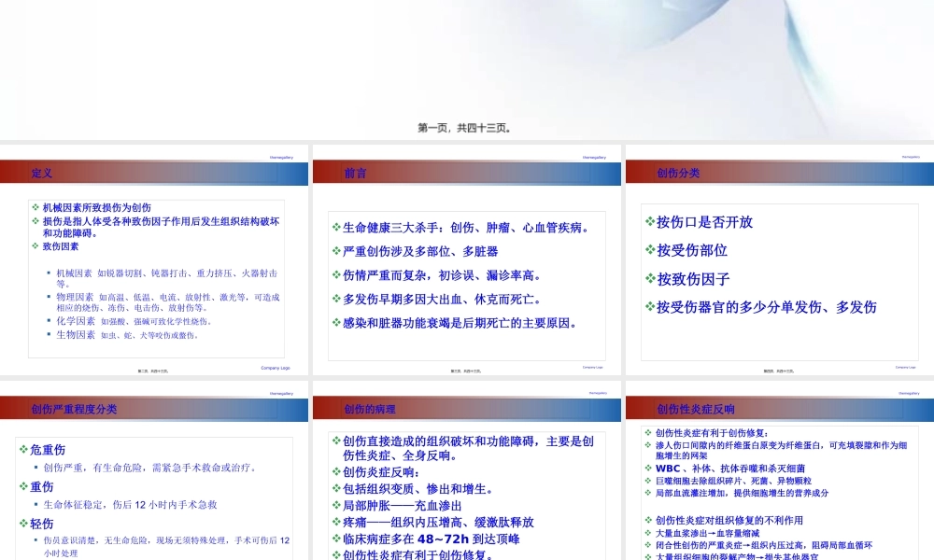Click the 轻伤 heading on severity slide
The image size is (934, 560).
pyautogui.click(x=42, y=524)
